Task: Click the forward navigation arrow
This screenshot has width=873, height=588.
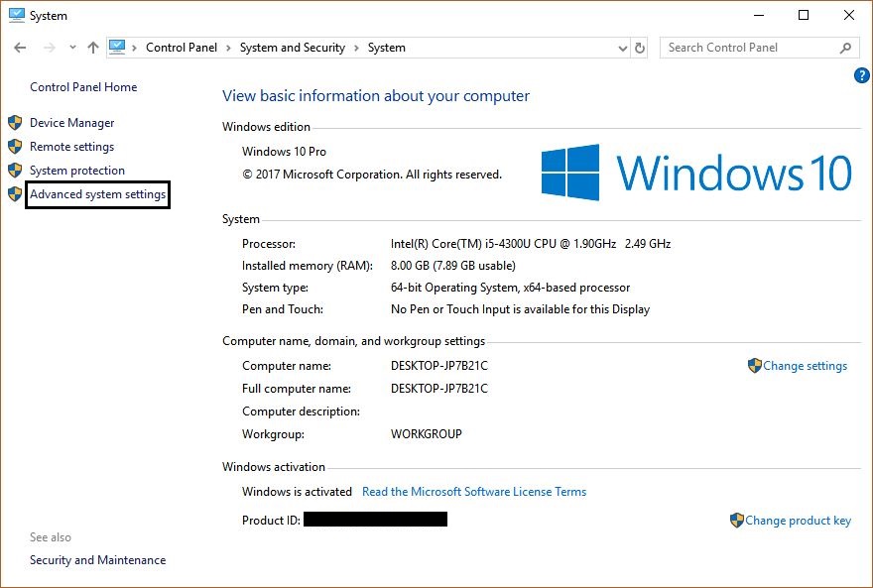Action: (x=50, y=48)
